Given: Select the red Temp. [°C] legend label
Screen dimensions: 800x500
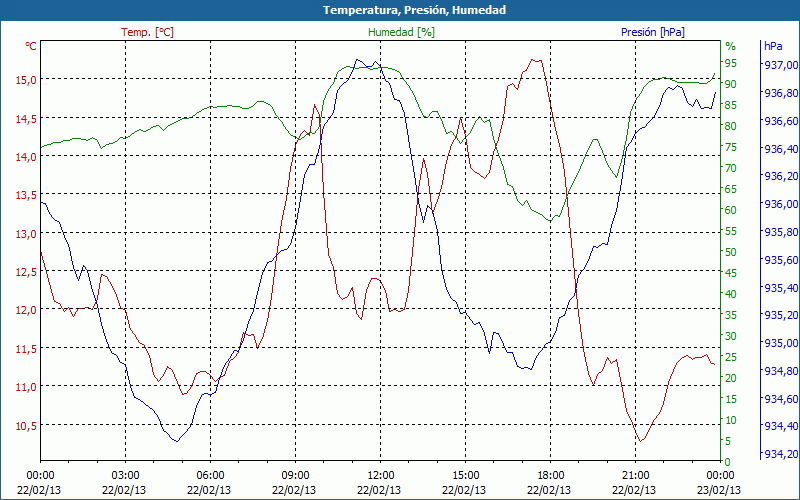Looking at the screenshot, I should [x=147, y=32].
